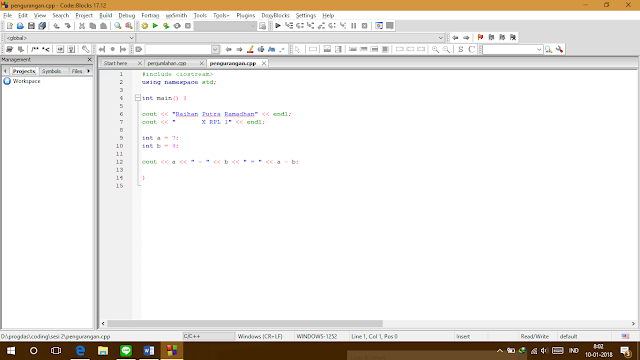640x360 pixels.
Task: Open the Debugging windows icon
Action: (x=379, y=26)
